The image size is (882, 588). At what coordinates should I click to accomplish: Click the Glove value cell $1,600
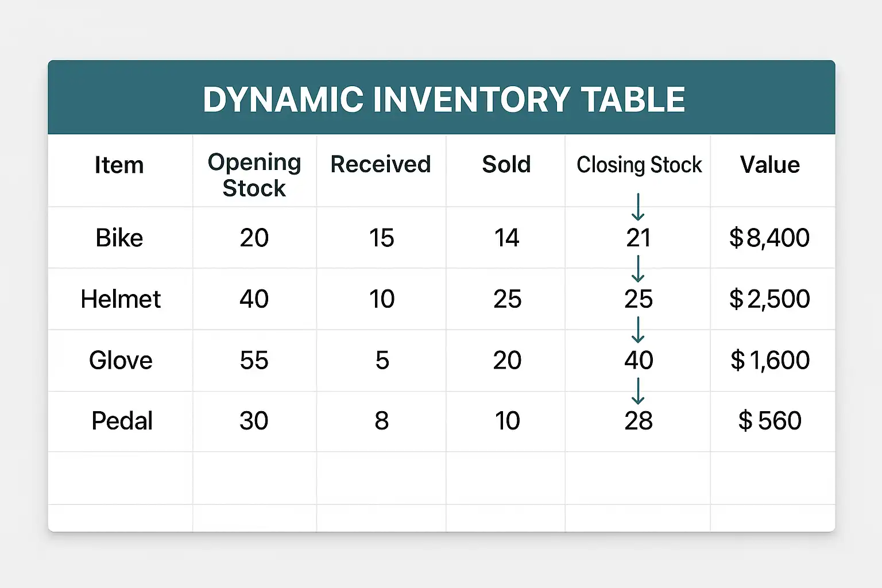[x=769, y=361]
